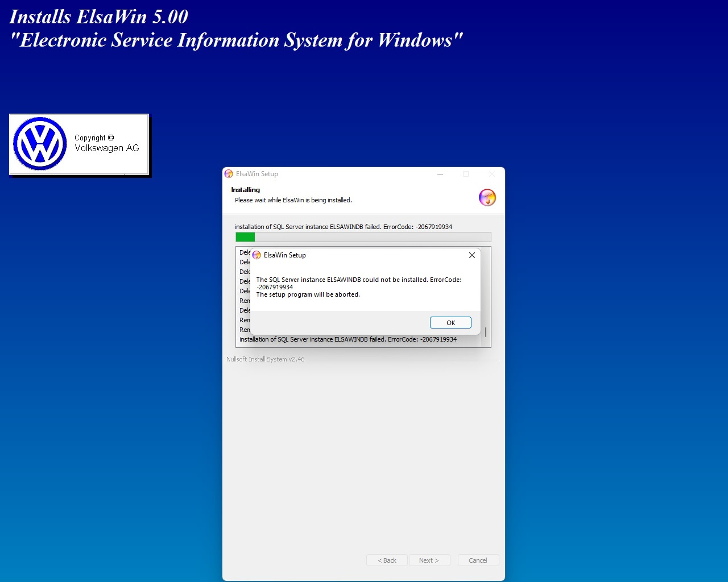This screenshot has width=728, height=582.
Task: Click the ElsaWin Setup main window title icon
Action: coord(229,174)
